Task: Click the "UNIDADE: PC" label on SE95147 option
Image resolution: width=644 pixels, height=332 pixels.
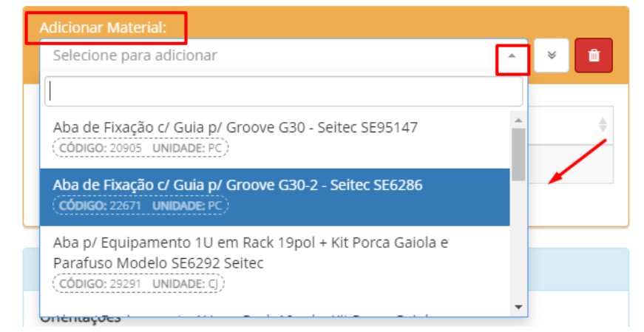Action: [x=187, y=148]
